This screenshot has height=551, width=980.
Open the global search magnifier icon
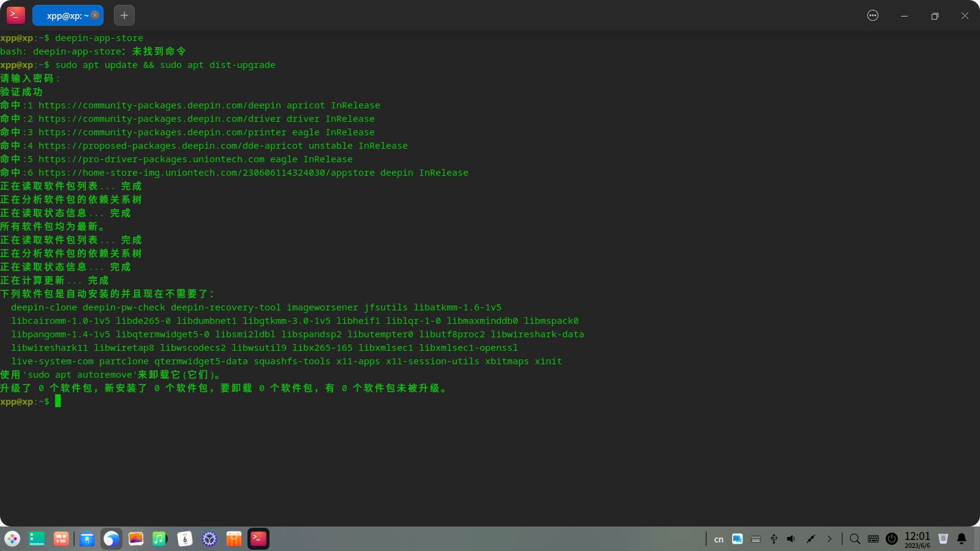[x=855, y=539]
